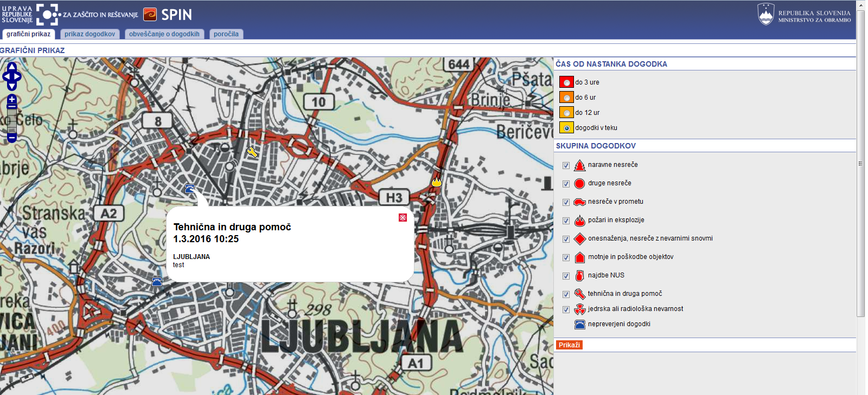This screenshot has height=395, width=868.
Task: Select the 'do 3 ure' radio option
Action: coord(567,82)
